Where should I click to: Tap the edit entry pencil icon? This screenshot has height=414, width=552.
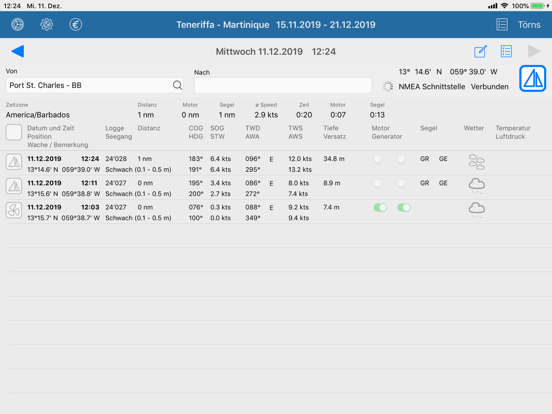click(481, 51)
